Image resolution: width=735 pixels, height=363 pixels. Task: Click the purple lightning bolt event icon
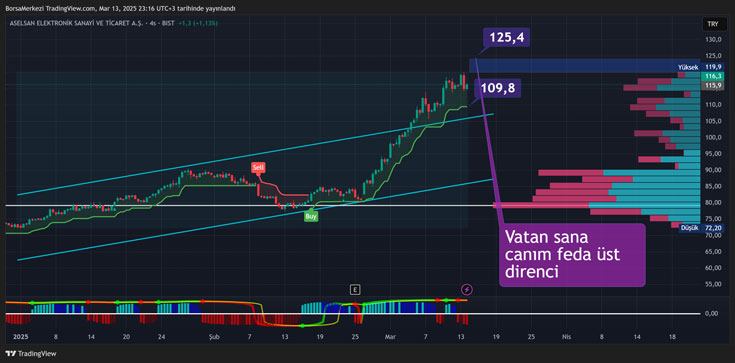467,289
